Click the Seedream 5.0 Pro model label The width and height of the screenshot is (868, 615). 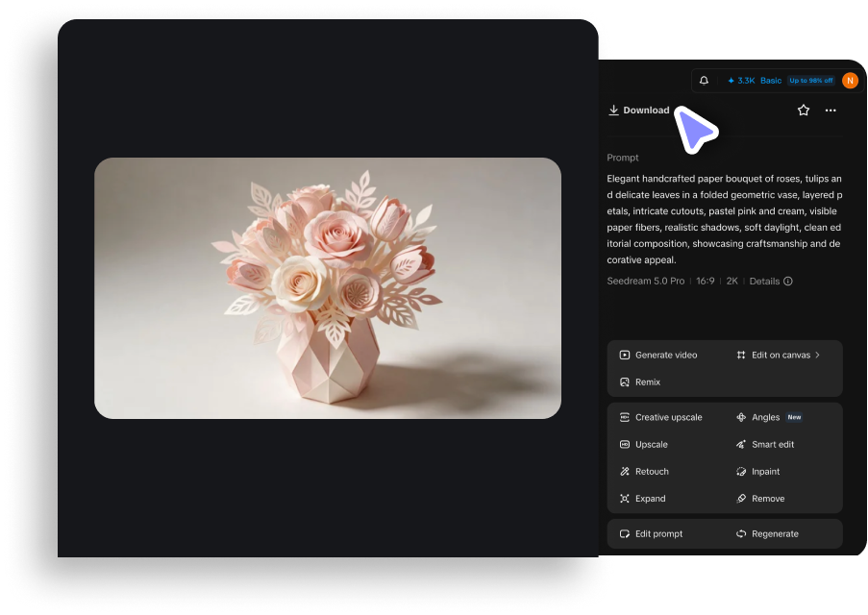[645, 282]
